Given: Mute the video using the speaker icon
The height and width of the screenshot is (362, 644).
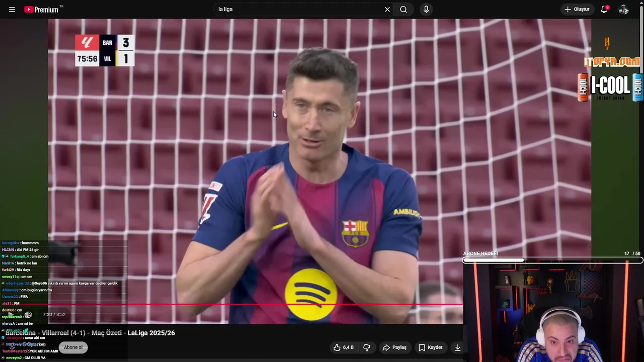Looking at the screenshot, I should tap(28, 315).
